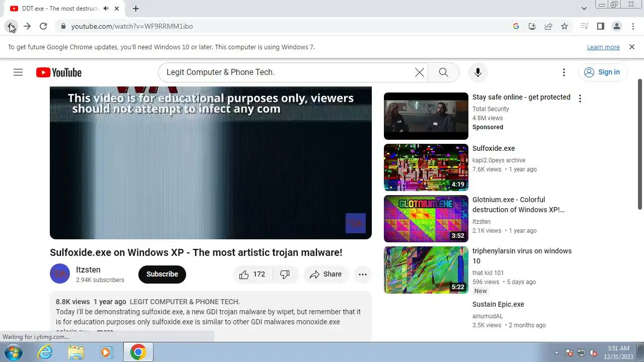The height and width of the screenshot is (362, 644).
Task: Dislike the video thumbs down
Action: pos(285,274)
